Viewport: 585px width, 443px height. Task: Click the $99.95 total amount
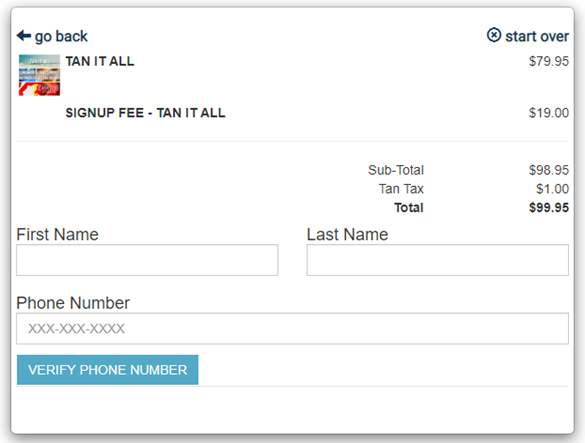549,208
